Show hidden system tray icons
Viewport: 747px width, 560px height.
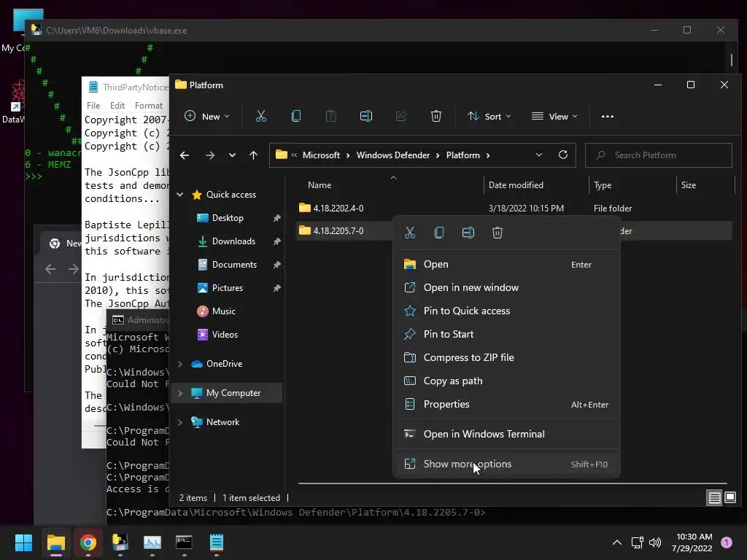617,542
